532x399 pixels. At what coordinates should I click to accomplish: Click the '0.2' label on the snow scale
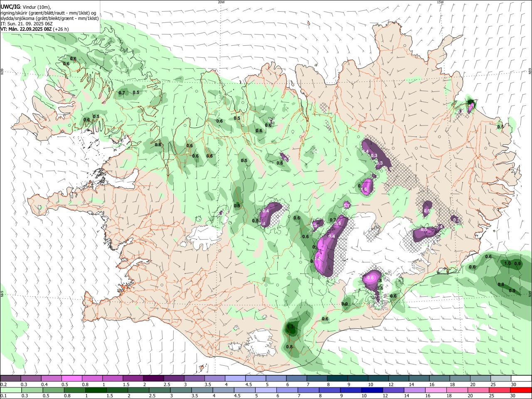[3, 384]
